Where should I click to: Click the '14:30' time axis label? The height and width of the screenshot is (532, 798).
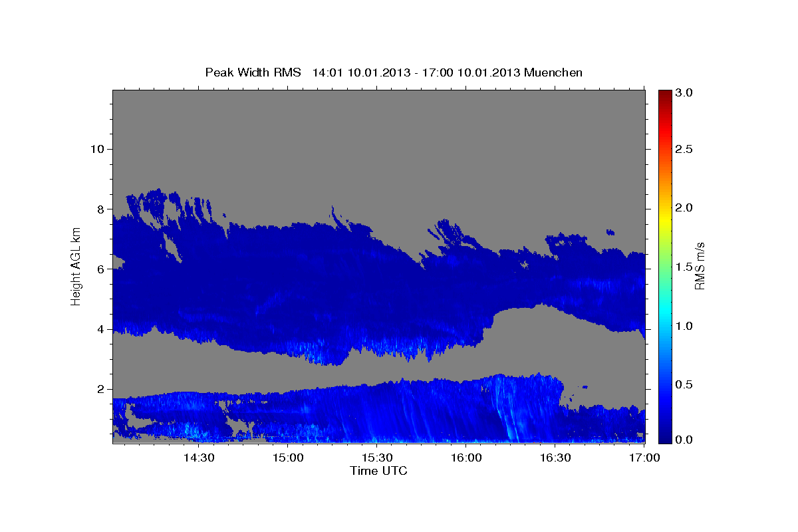198,458
